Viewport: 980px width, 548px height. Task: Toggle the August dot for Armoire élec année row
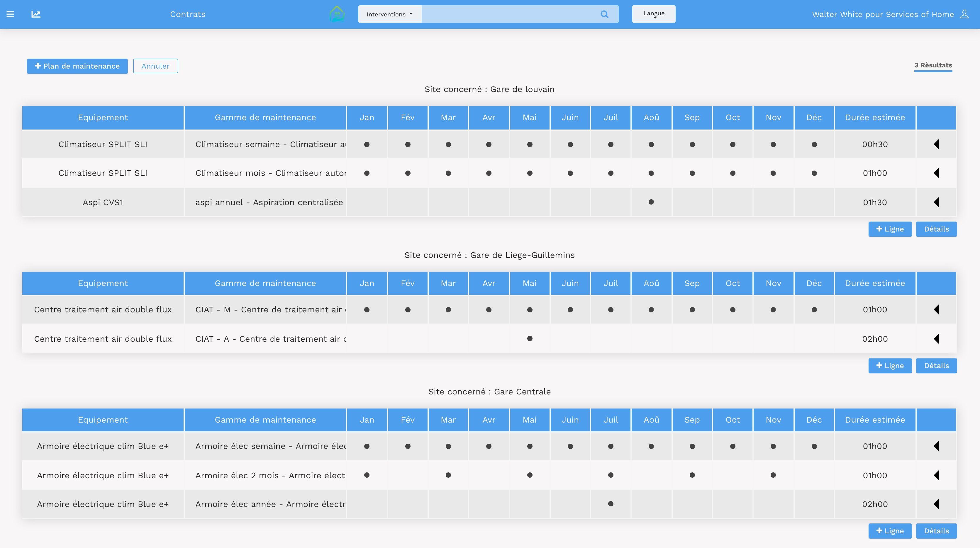(651, 504)
